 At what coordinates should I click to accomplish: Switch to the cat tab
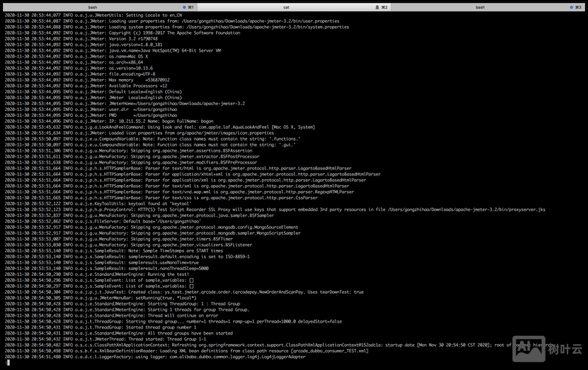pos(286,6)
